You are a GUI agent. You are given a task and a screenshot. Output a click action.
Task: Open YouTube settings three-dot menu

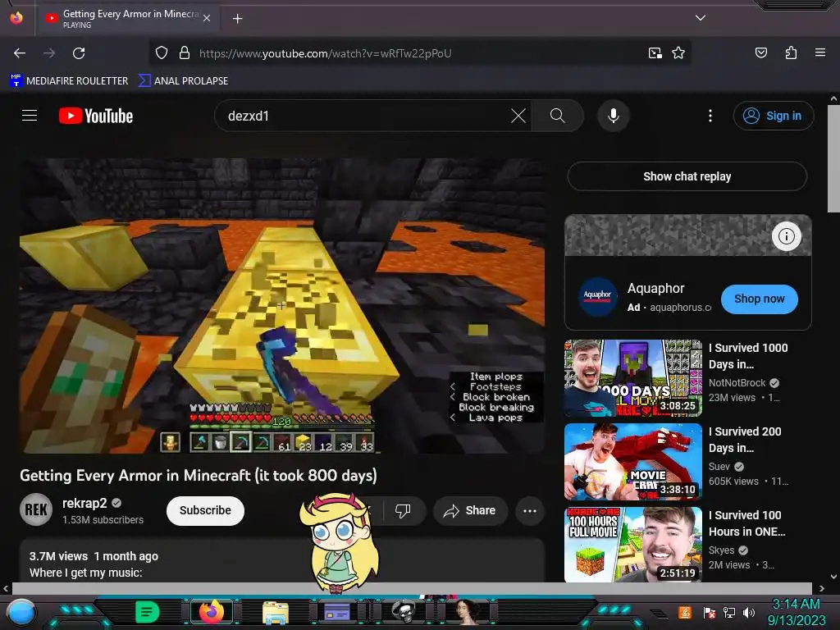[710, 116]
